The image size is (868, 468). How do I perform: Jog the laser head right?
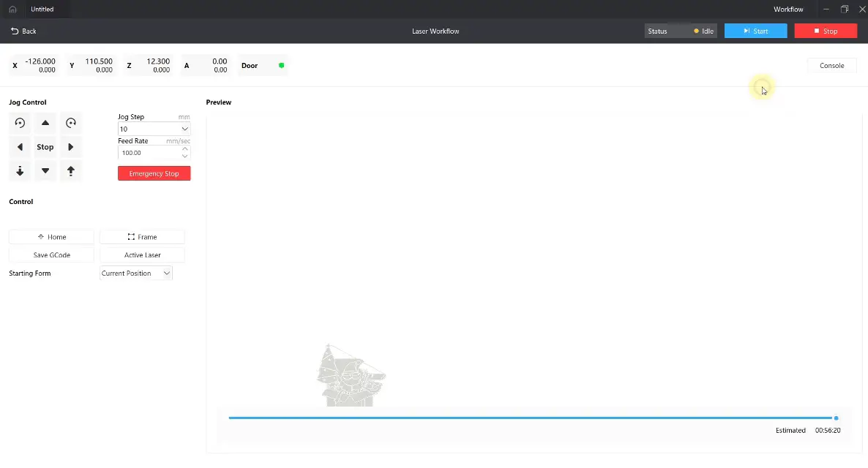point(71,147)
